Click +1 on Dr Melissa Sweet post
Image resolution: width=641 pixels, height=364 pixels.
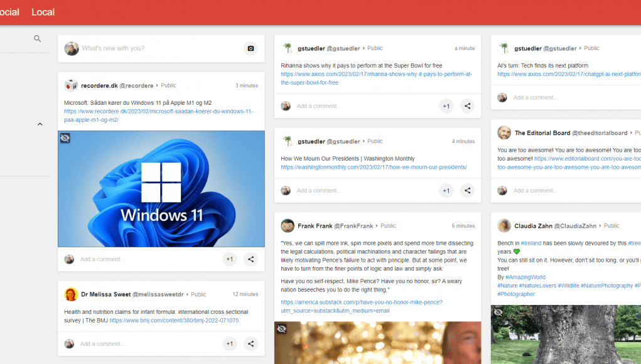point(230,343)
